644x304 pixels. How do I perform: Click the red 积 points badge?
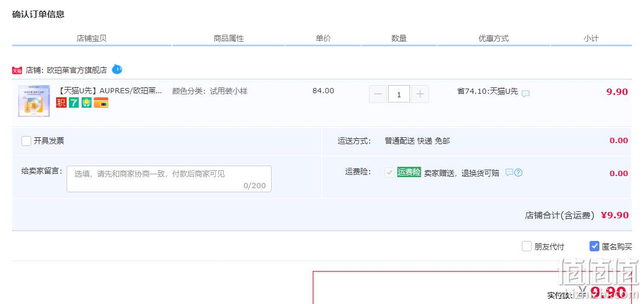click(61, 102)
